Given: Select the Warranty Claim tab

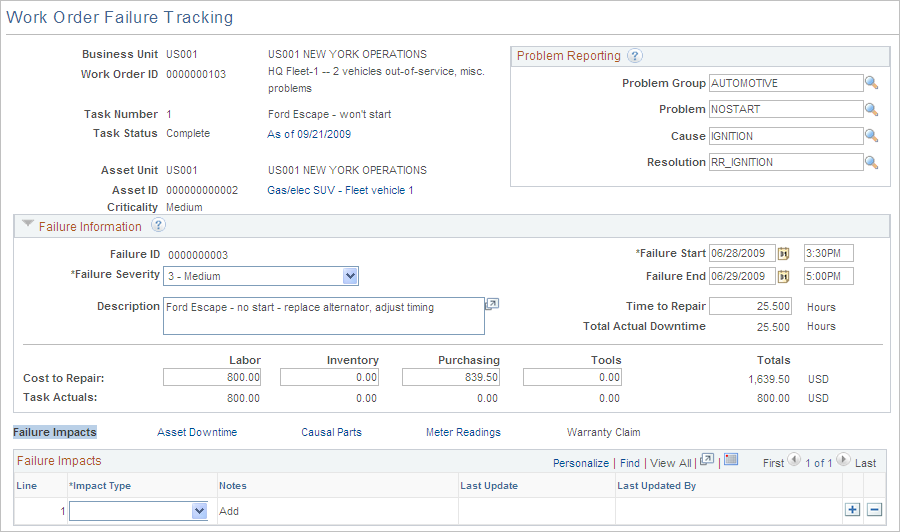Looking at the screenshot, I should tap(603, 432).
